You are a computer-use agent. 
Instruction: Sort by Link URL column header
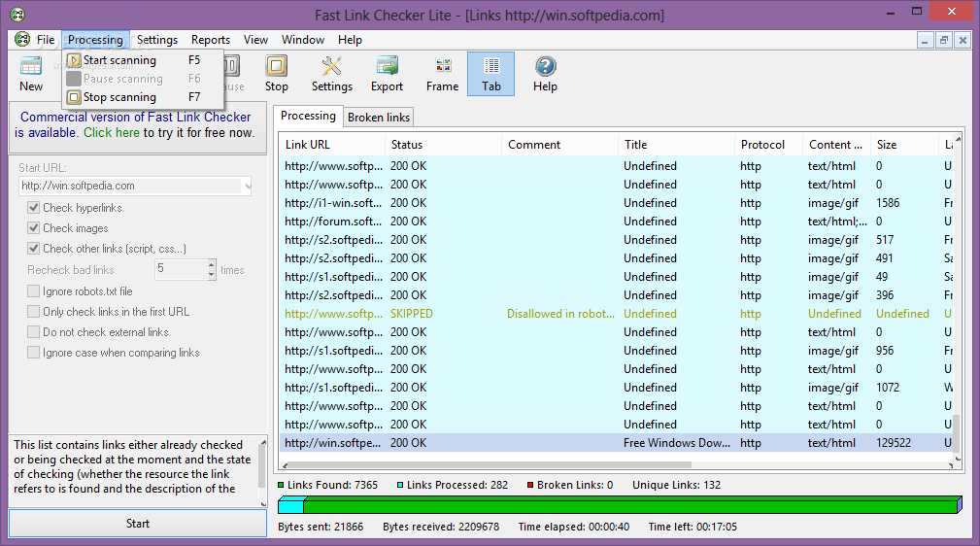pyautogui.click(x=331, y=145)
